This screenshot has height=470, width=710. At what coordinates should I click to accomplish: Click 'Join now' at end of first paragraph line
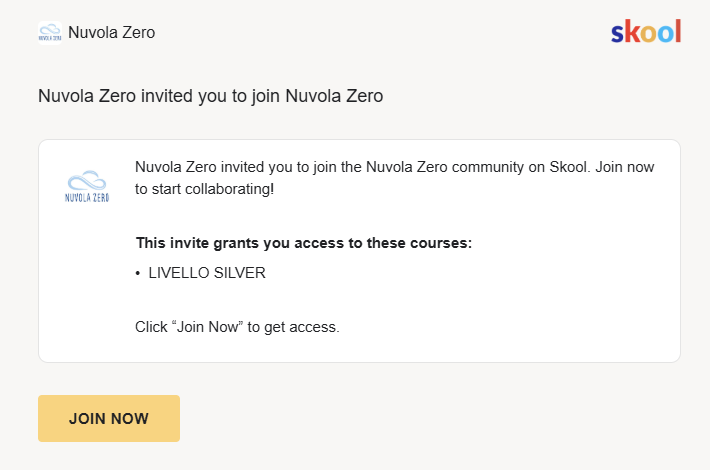tap(624, 167)
